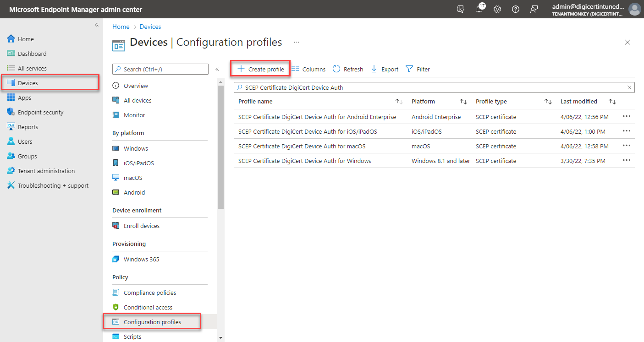Open ellipsis menu for Windows profile row

(x=627, y=160)
